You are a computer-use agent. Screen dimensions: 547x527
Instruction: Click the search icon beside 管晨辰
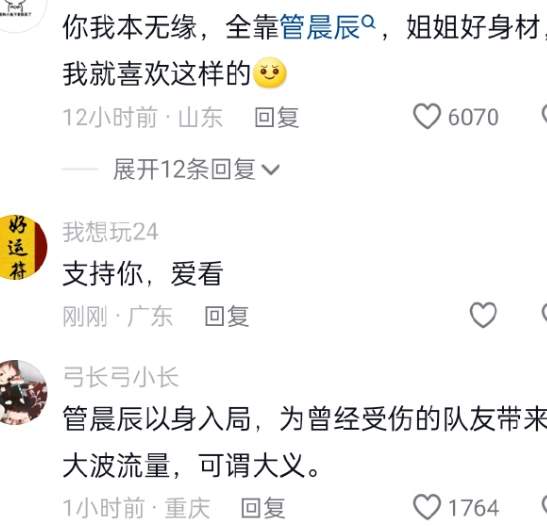tap(369, 22)
